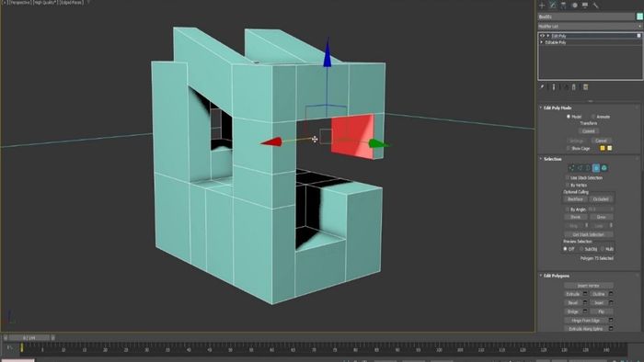Enable By Angle checkbox

click(568, 209)
